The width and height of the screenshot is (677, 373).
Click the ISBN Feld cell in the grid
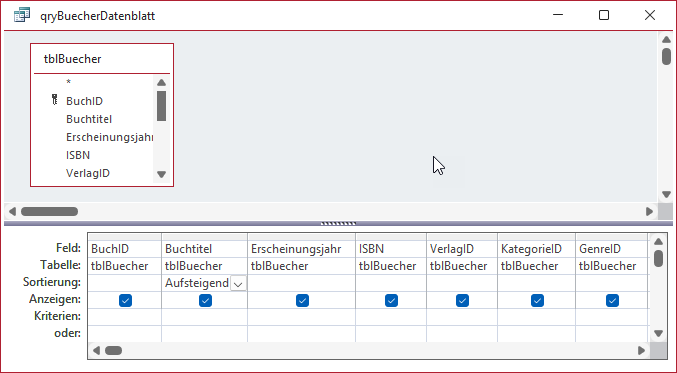[x=391, y=249]
